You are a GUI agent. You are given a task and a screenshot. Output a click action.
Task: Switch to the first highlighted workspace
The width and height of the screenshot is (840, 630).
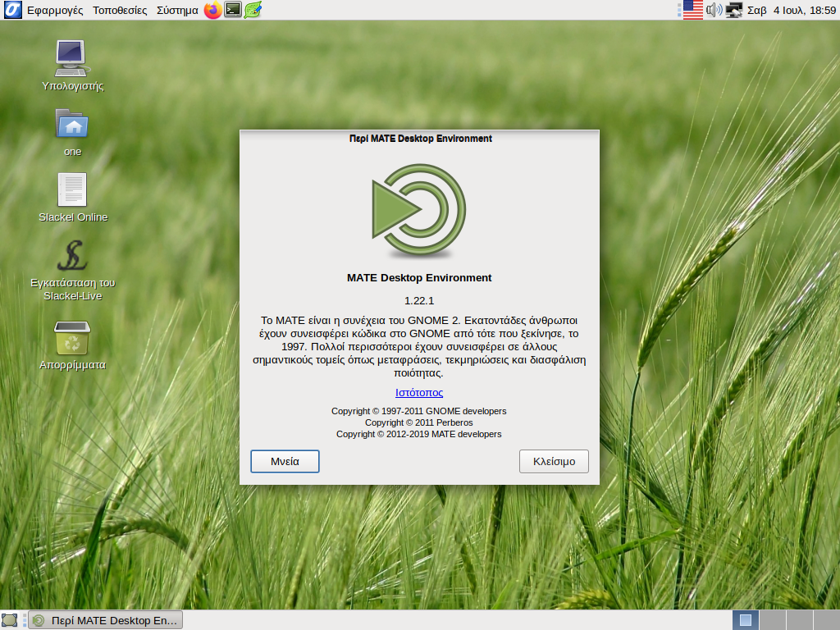pyautogui.click(x=745, y=620)
